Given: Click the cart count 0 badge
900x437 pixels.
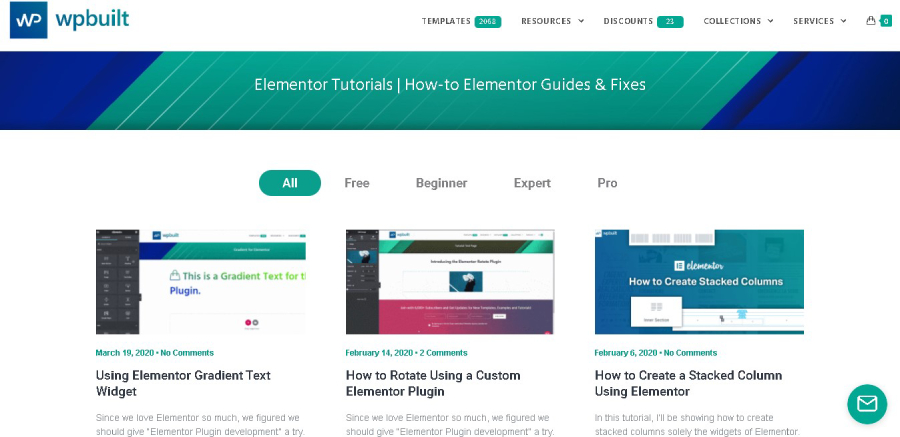Looking at the screenshot, I should tap(886, 21).
